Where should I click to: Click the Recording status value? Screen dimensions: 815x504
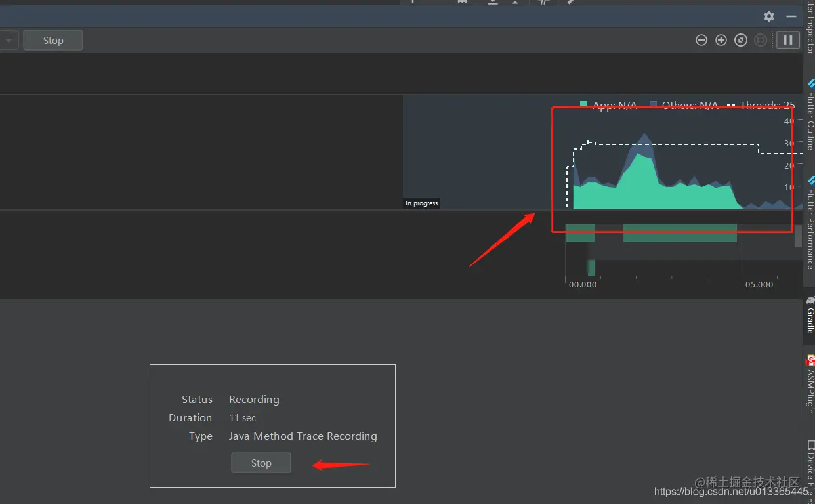tap(254, 399)
